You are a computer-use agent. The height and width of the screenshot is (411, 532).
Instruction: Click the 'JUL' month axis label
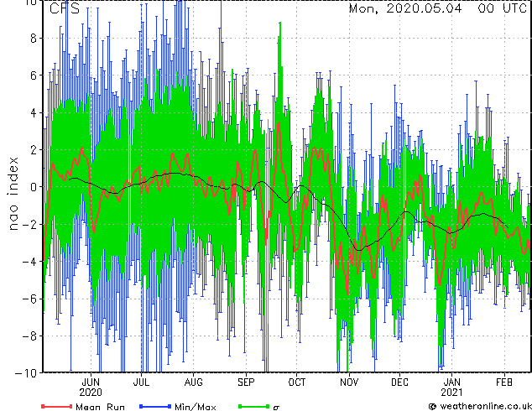click(141, 382)
